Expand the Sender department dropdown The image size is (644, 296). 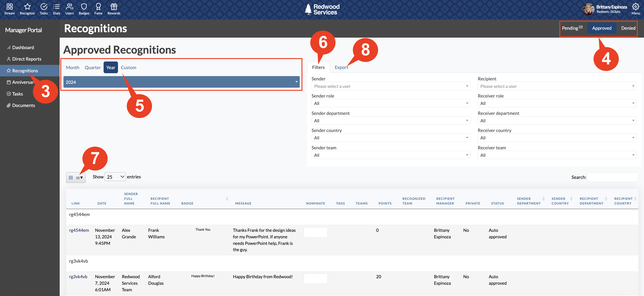point(391,121)
